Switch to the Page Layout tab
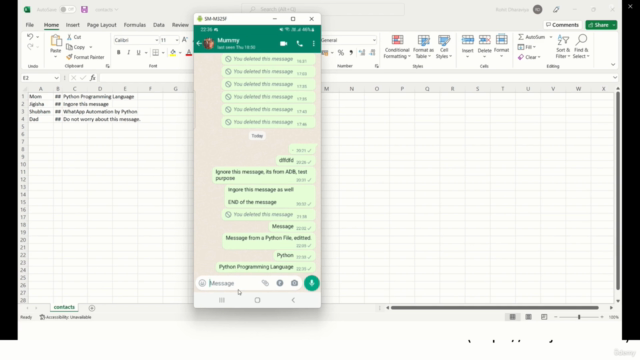The image size is (640, 360). pyautogui.click(x=102, y=25)
